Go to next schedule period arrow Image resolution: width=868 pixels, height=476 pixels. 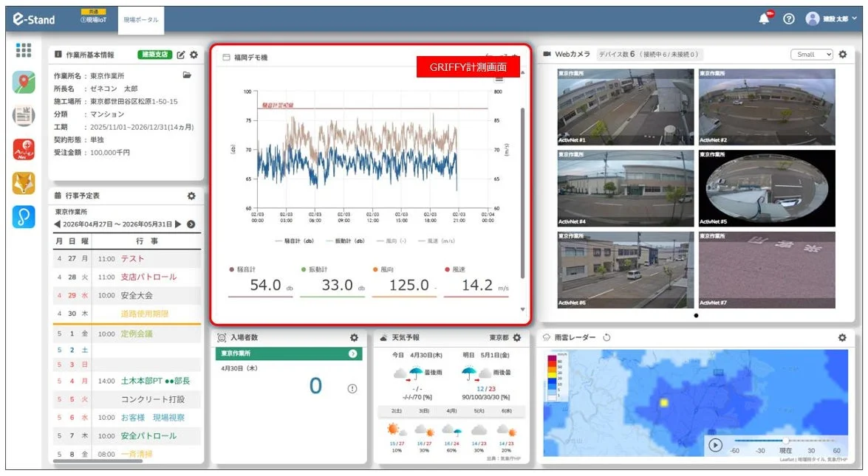tap(178, 224)
